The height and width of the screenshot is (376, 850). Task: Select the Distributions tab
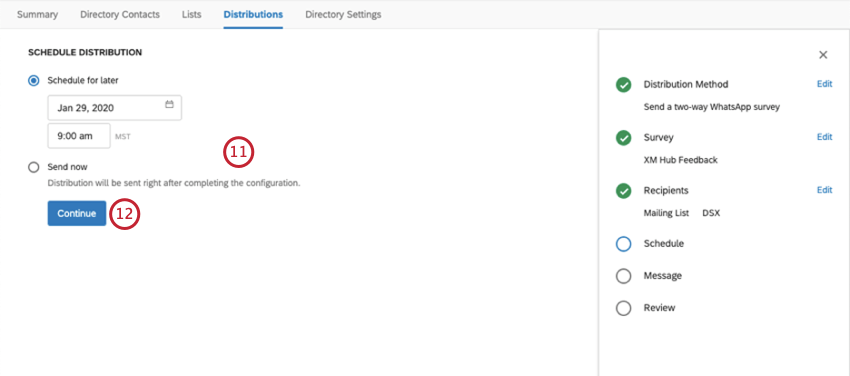[x=253, y=15]
